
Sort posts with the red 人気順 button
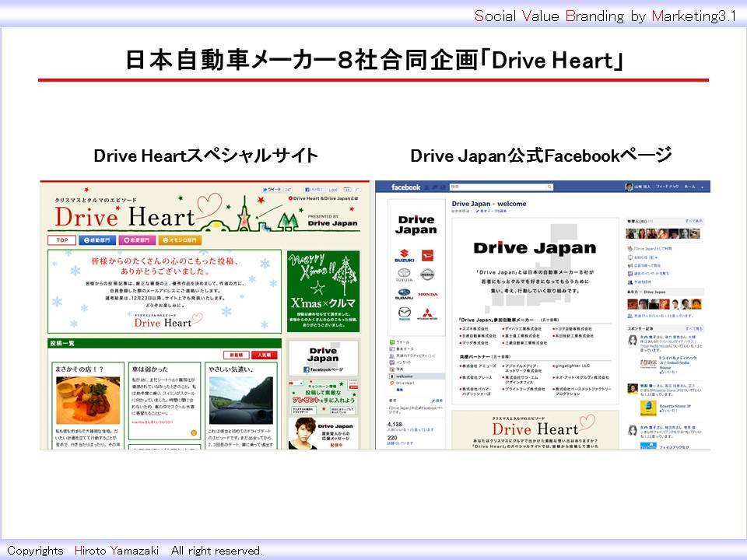tap(265, 355)
